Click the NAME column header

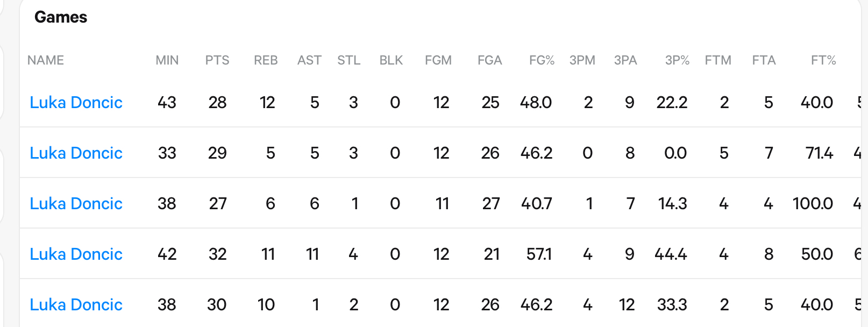coord(46,60)
